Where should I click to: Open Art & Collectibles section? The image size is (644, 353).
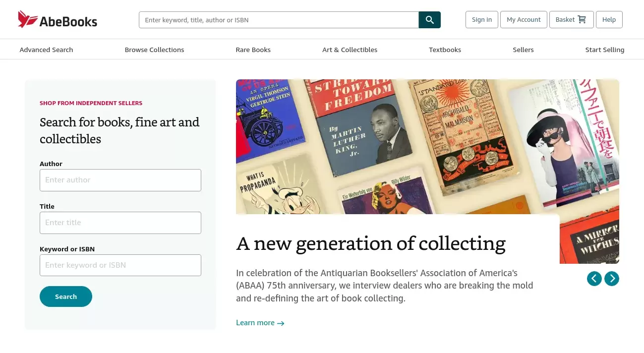pyautogui.click(x=350, y=50)
